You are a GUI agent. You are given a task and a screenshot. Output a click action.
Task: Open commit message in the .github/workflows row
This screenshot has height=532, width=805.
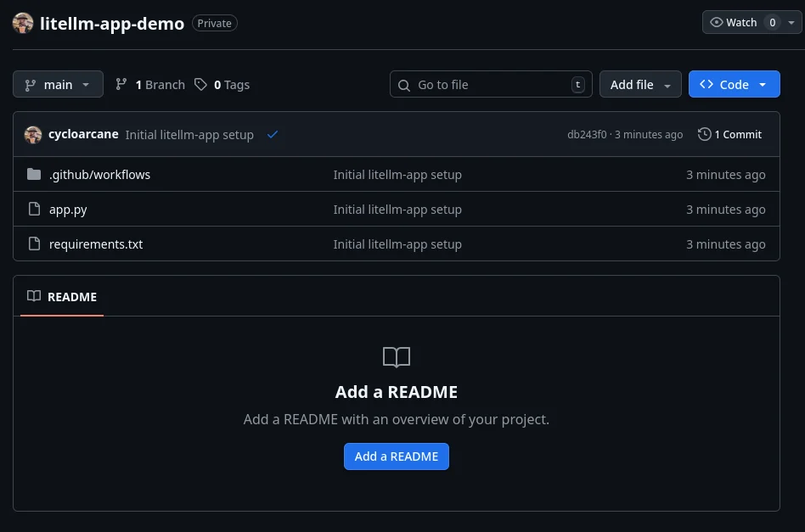397,175
